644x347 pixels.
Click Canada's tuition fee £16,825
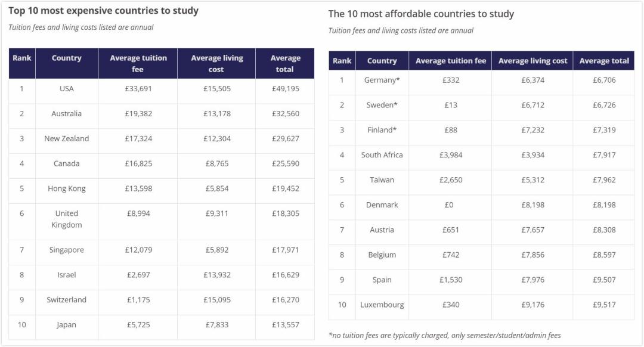point(138,163)
